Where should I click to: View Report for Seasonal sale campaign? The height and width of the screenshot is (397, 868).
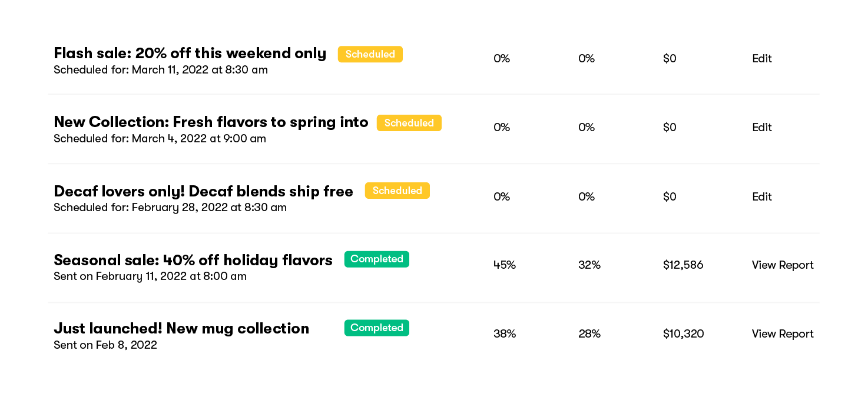tap(782, 265)
